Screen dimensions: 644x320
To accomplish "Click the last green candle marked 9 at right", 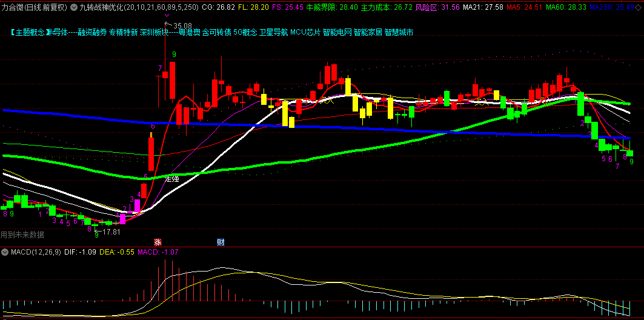I will pos(629,153).
